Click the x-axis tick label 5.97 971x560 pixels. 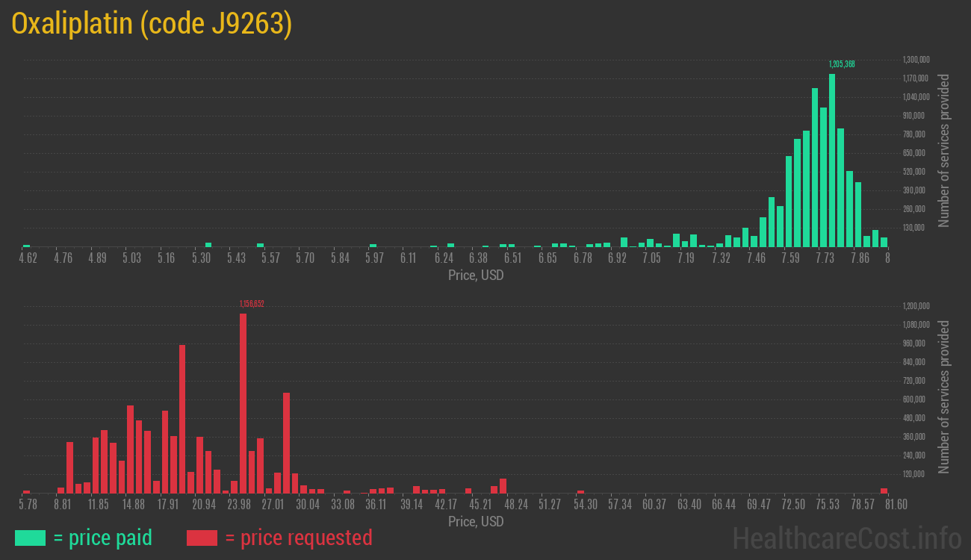tap(374, 258)
